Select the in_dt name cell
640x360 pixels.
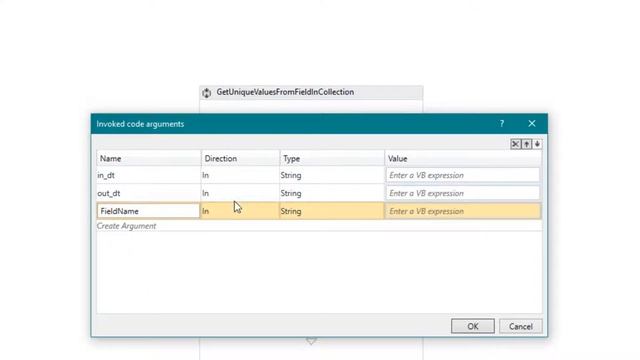point(149,175)
